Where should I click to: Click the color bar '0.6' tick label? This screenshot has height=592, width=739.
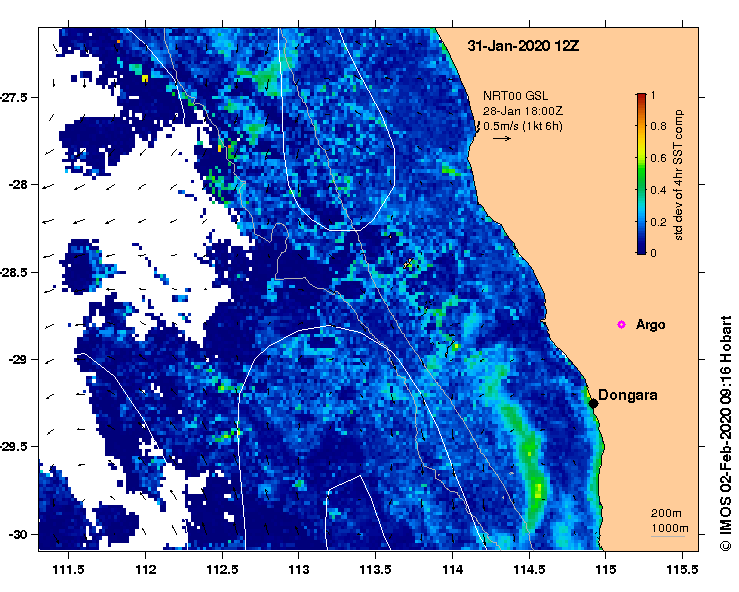[x=658, y=158]
